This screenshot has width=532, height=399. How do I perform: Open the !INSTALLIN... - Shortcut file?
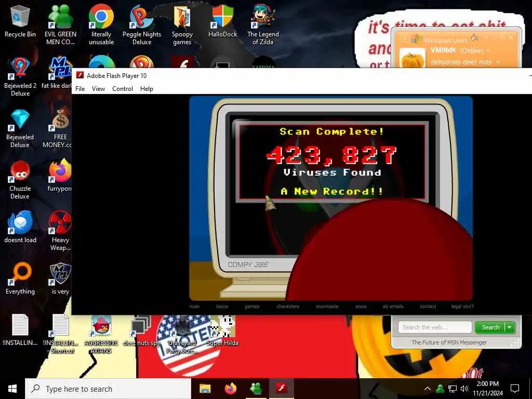tap(61, 334)
